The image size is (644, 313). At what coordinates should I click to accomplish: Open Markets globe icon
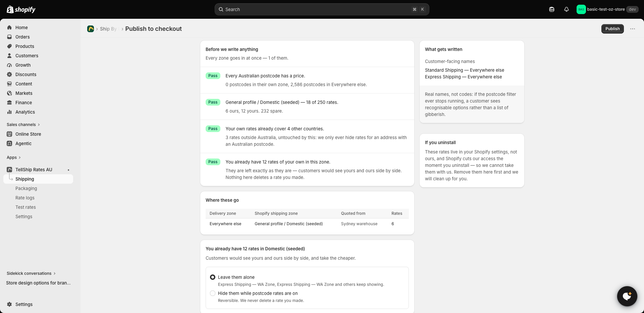pyautogui.click(x=9, y=93)
